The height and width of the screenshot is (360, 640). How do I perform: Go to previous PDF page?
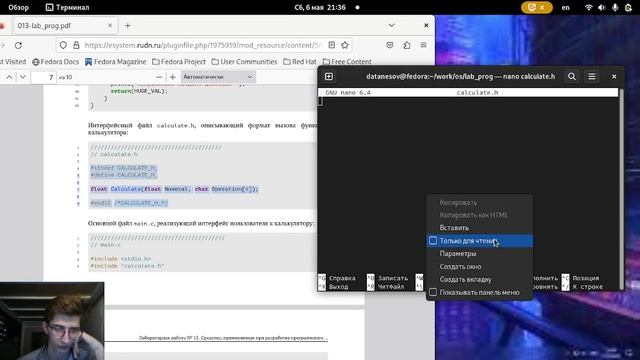pyautogui.click(x=9, y=77)
